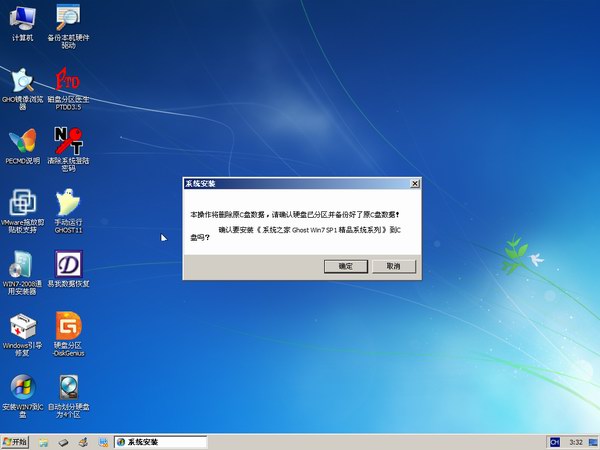The width and height of the screenshot is (600, 450).
Task: Select 系统安装 taskbar window button
Action: pyautogui.click(x=160, y=441)
